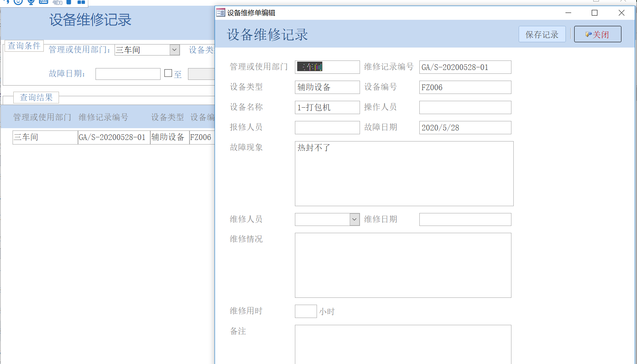
Task: Click the 故障日期 field showing 2020/5/28
Action: tap(465, 127)
